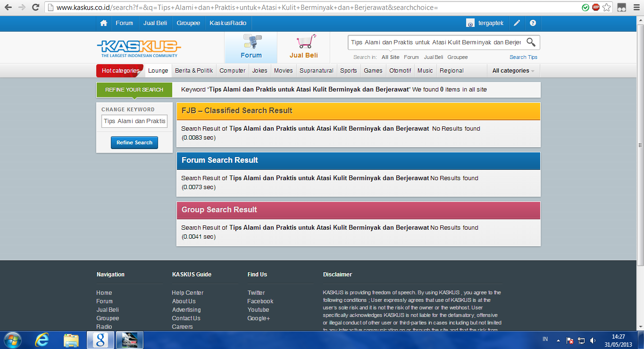Click the taskbar clock 14:27
Viewport: 644px width, 349px height.
point(618,337)
